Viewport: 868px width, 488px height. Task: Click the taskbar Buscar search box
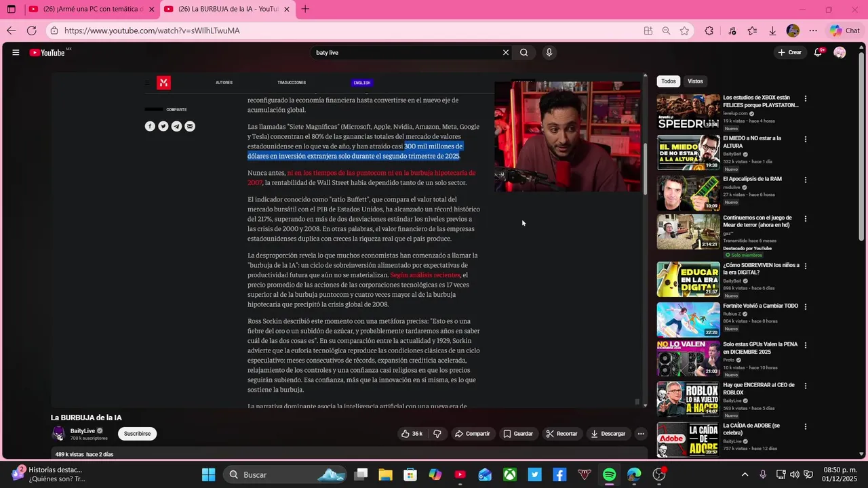click(x=285, y=474)
